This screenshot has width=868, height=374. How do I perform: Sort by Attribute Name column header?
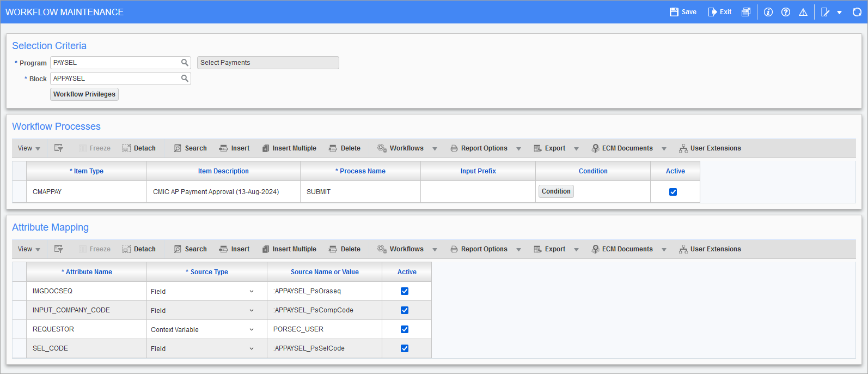(x=87, y=272)
